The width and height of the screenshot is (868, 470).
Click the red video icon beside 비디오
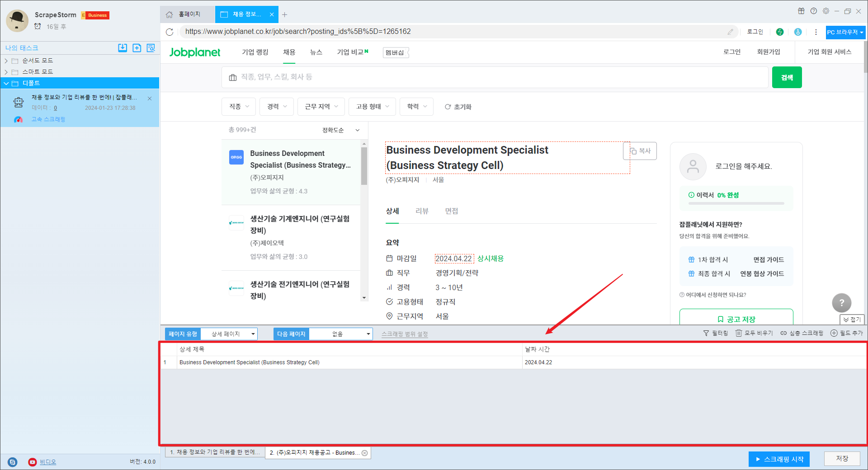point(33,462)
